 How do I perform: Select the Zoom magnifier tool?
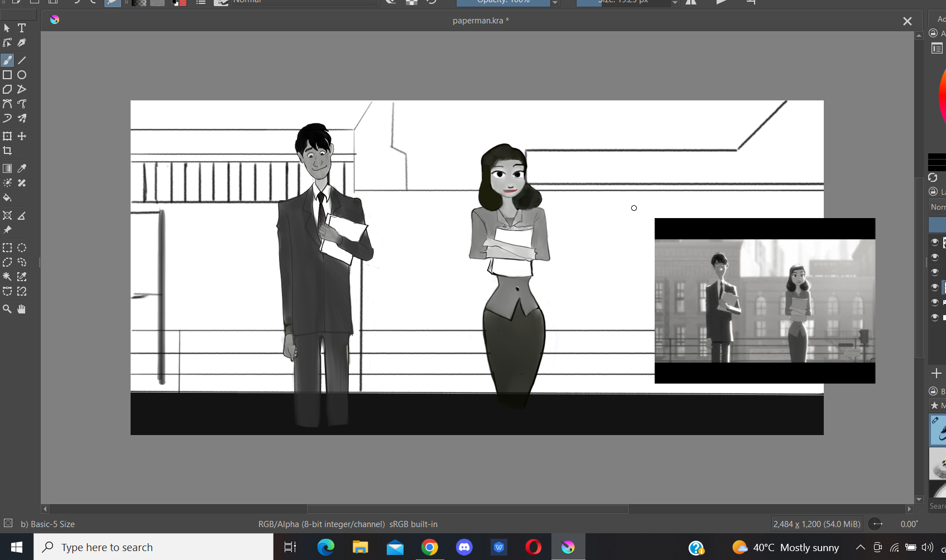coord(7,309)
